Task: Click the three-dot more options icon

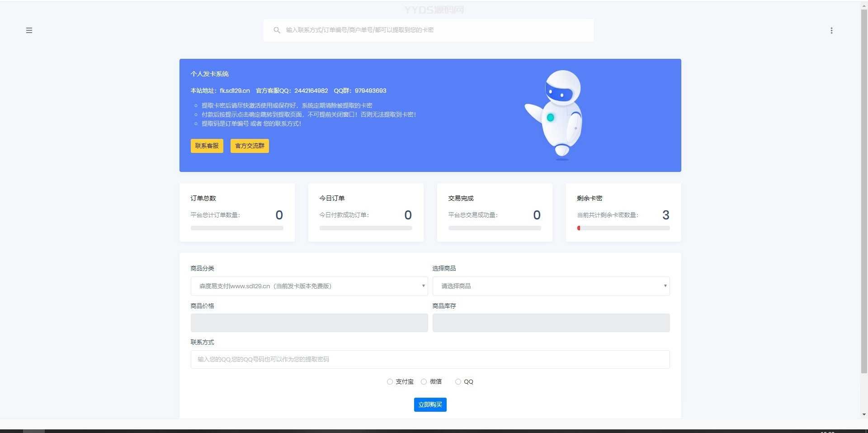Action: click(x=831, y=30)
